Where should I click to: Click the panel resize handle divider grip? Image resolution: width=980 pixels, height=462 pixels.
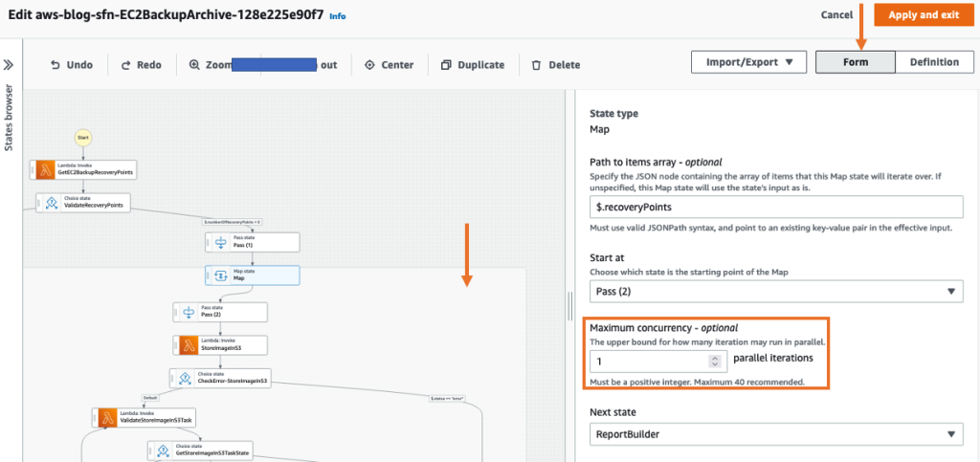[x=570, y=306]
